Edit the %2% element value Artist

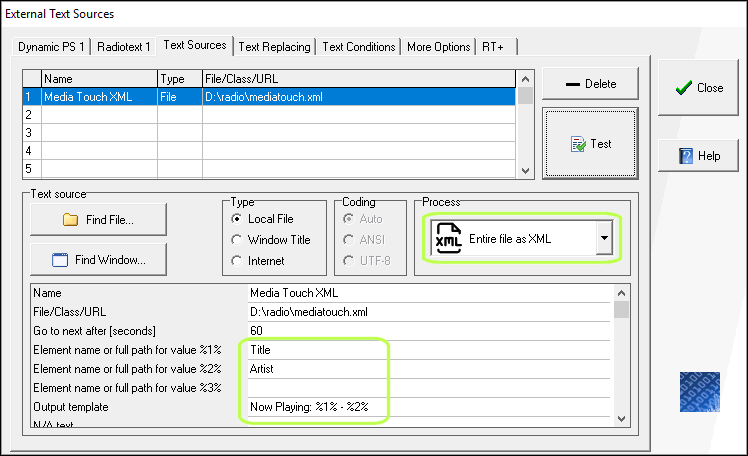[x=429, y=369]
